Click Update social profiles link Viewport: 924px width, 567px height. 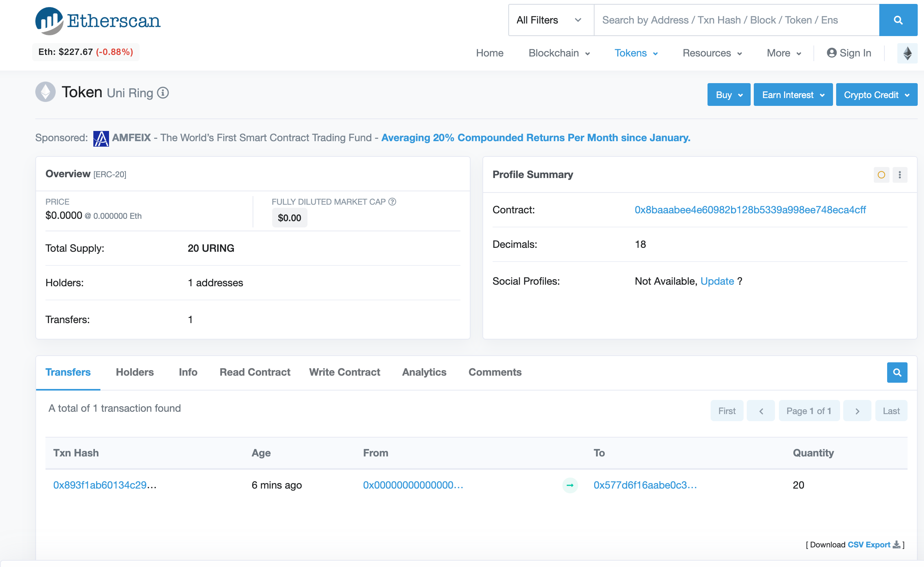(717, 281)
